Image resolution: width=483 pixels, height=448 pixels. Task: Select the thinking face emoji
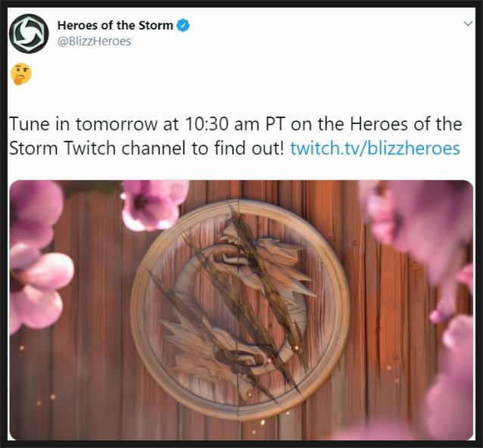pos(21,74)
